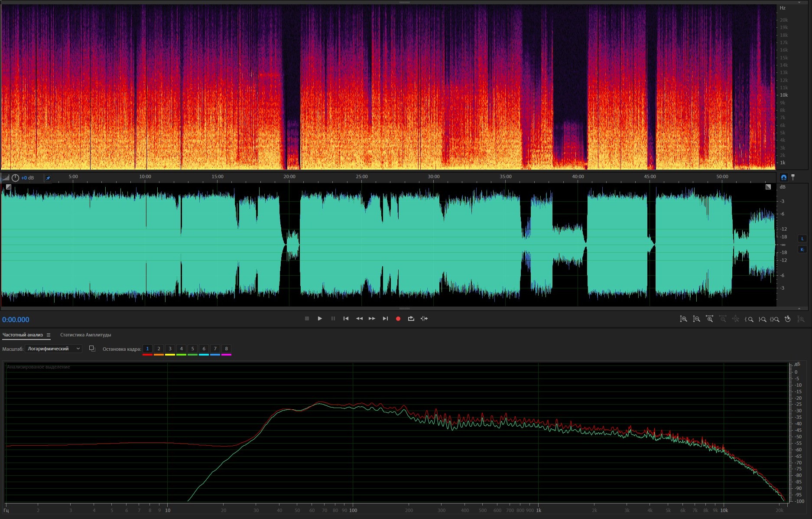Zoom in amplitude with vertical magnifier icon
This screenshot has width=812, height=519.
click(x=683, y=319)
